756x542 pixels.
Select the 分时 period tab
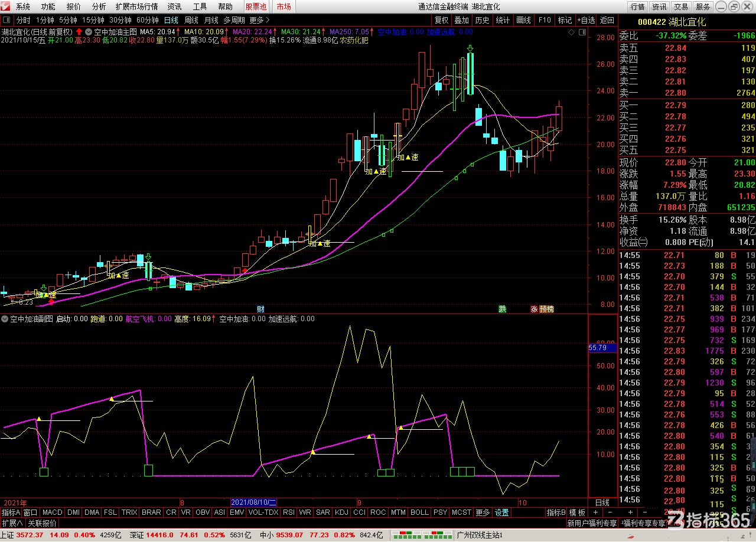click(24, 20)
